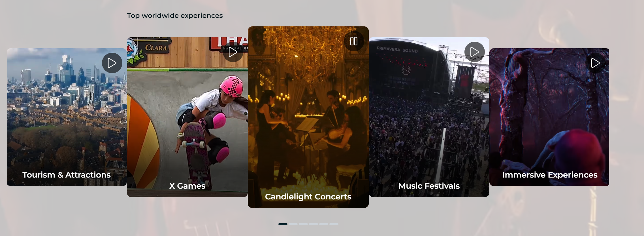The height and width of the screenshot is (236, 644).
Task: Play the Music Festivals video
Action: coord(474,52)
